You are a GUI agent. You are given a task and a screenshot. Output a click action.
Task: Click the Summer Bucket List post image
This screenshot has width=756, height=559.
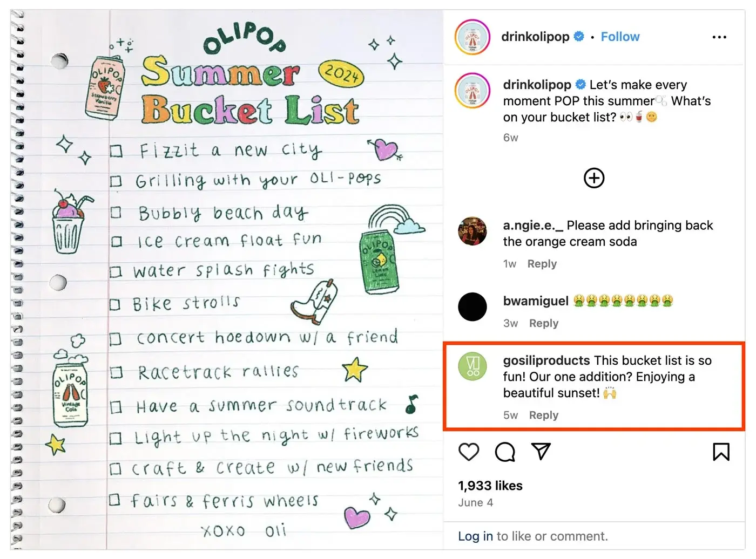click(x=227, y=279)
